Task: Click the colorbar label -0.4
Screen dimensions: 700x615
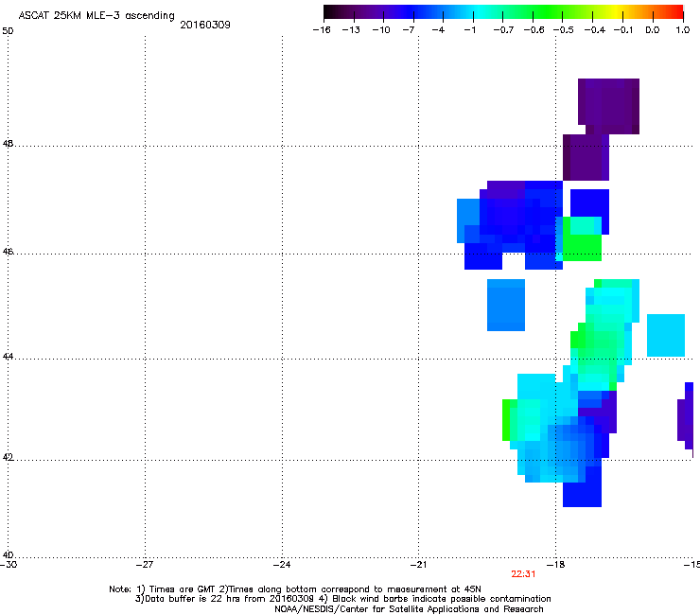Action: click(595, 30)
